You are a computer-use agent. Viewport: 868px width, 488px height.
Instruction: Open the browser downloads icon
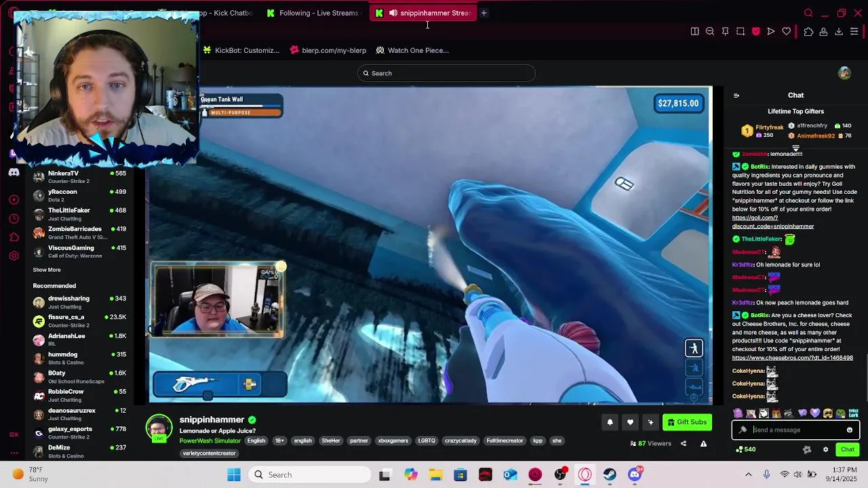pos(839,31)
